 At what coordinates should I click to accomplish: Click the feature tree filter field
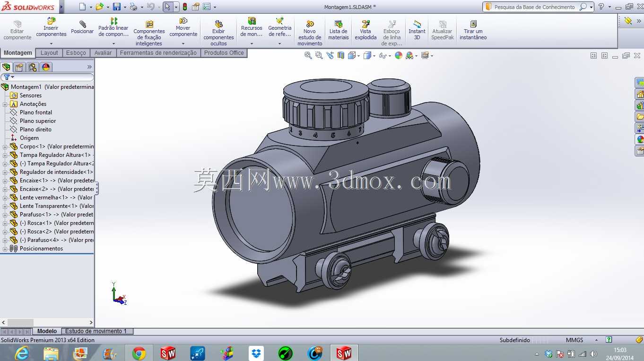coord(47,77)
